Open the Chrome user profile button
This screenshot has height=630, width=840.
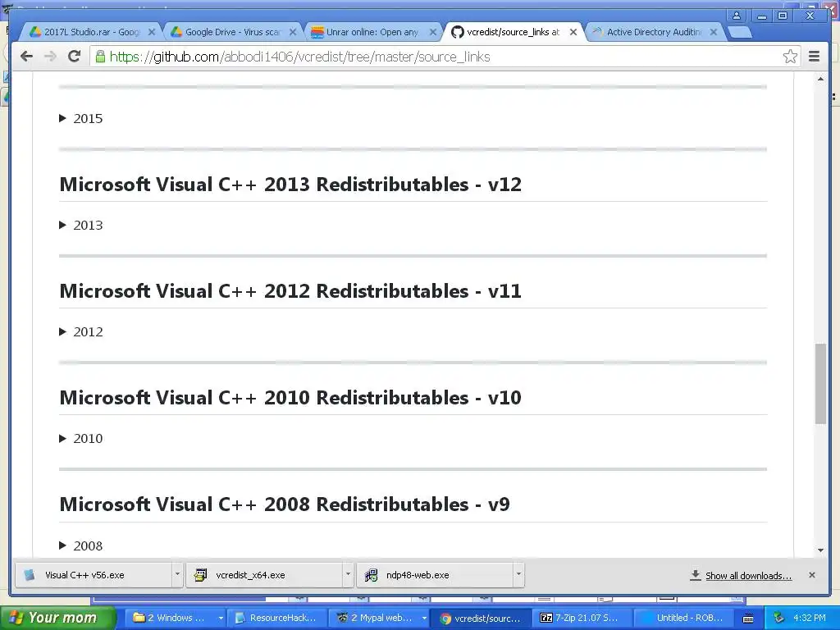pos(737,16)
